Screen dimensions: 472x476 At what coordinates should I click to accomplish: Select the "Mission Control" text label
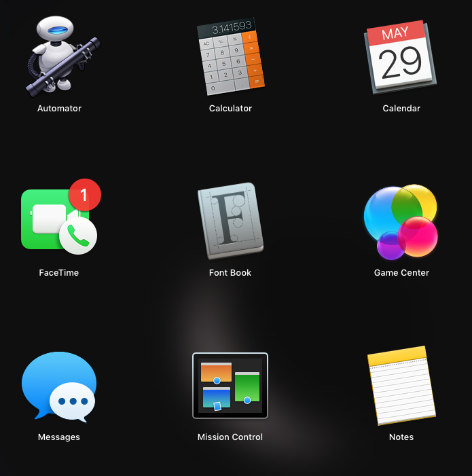click(x=230, y=437)
